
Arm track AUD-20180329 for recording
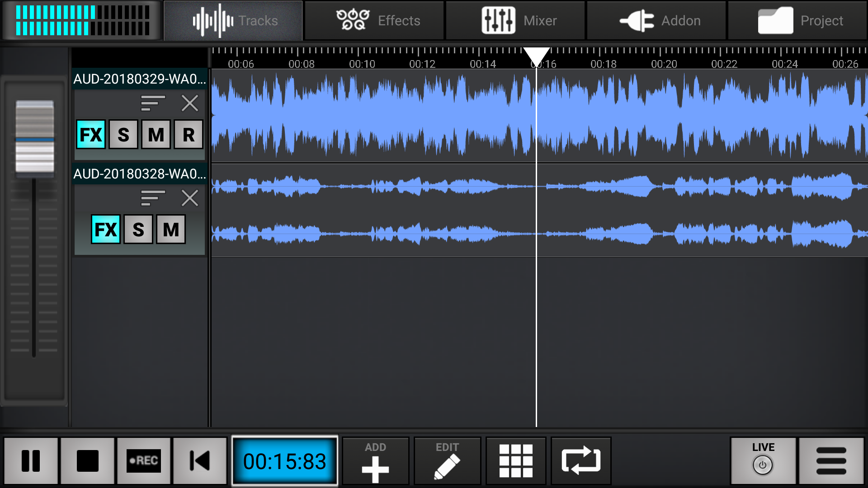tap(189, 134)
